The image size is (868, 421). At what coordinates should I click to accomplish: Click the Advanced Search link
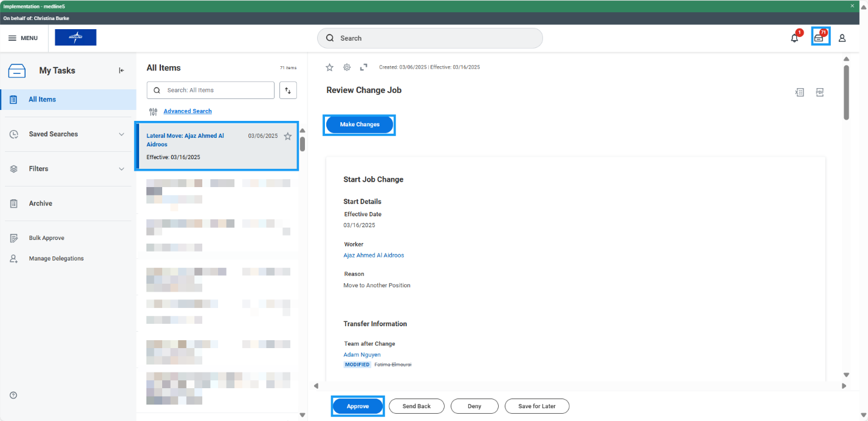pyautogui.click(x=188, y=111)
